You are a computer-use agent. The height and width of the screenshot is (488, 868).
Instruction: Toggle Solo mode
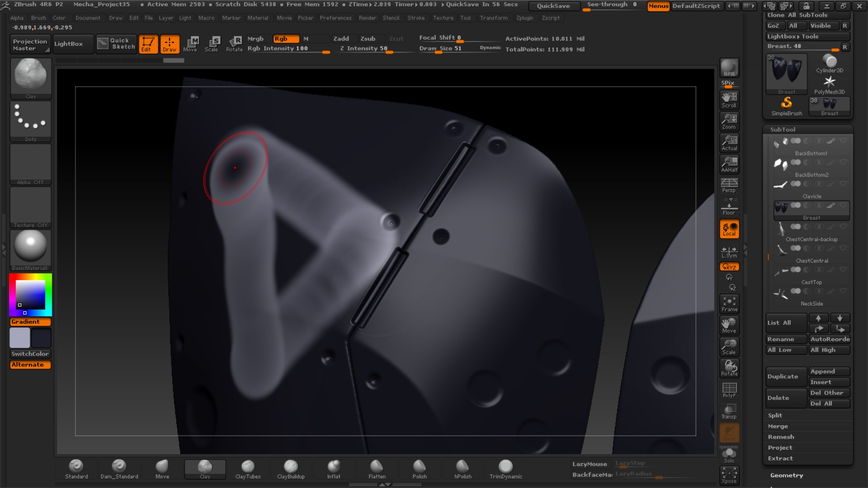pyautogui.click(x=729, y=455)
